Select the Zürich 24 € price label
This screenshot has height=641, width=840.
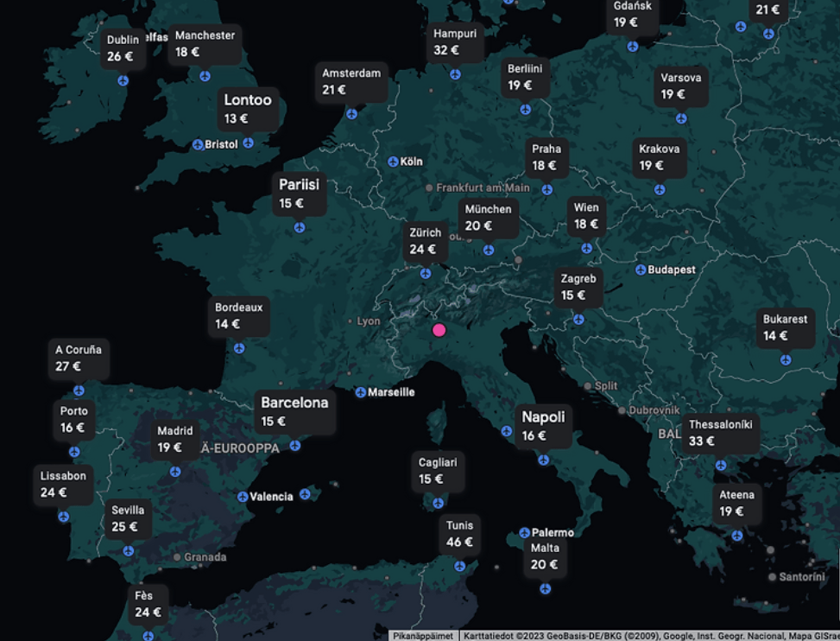pos(425,241)
